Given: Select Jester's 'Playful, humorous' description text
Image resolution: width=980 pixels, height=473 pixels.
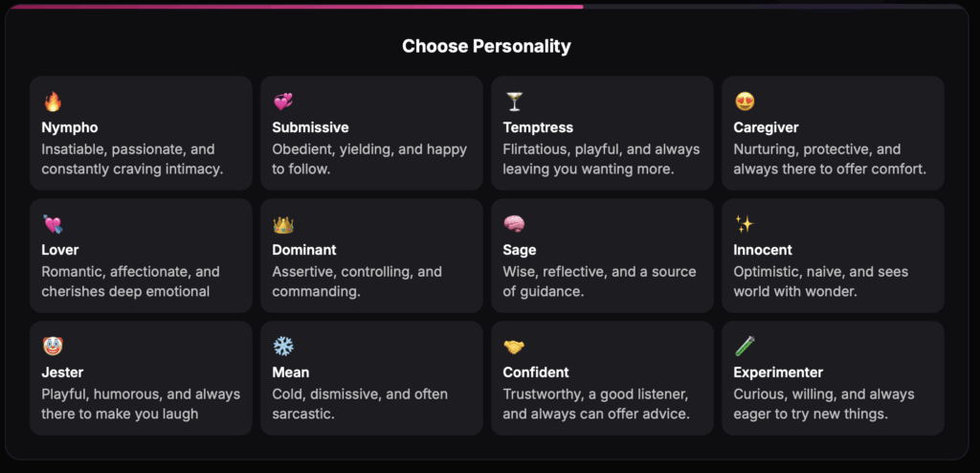Looking at the screenshot, I should point(141,404).
